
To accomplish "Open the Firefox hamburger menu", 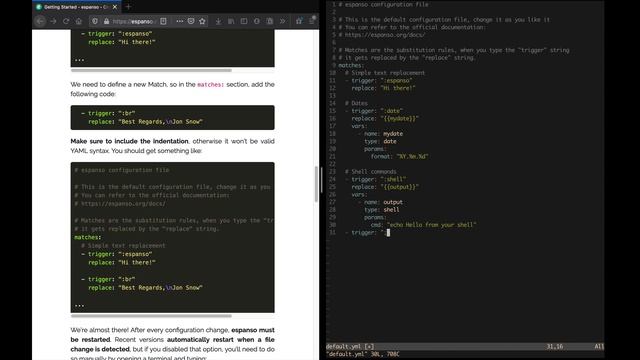I will 312,21.
